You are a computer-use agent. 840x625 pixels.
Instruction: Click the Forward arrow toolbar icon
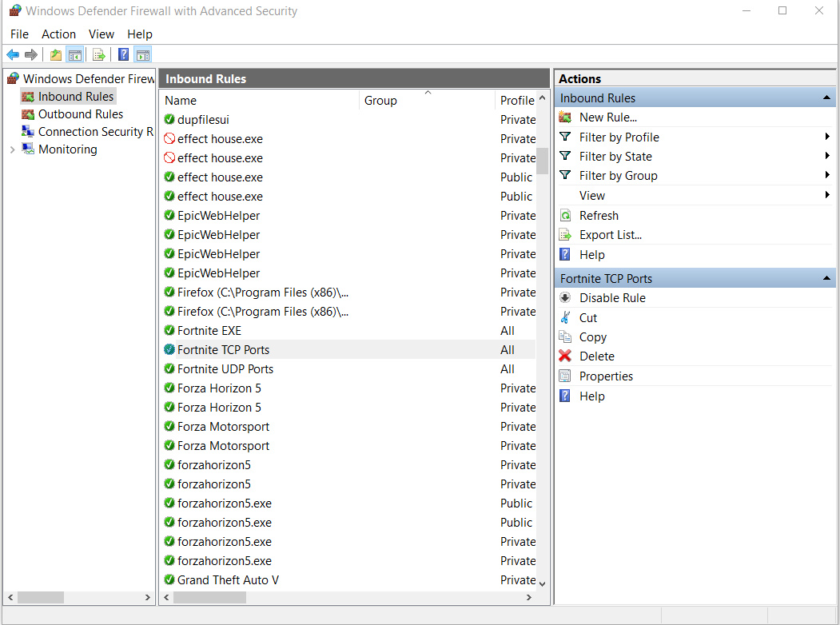click(31, 54)
